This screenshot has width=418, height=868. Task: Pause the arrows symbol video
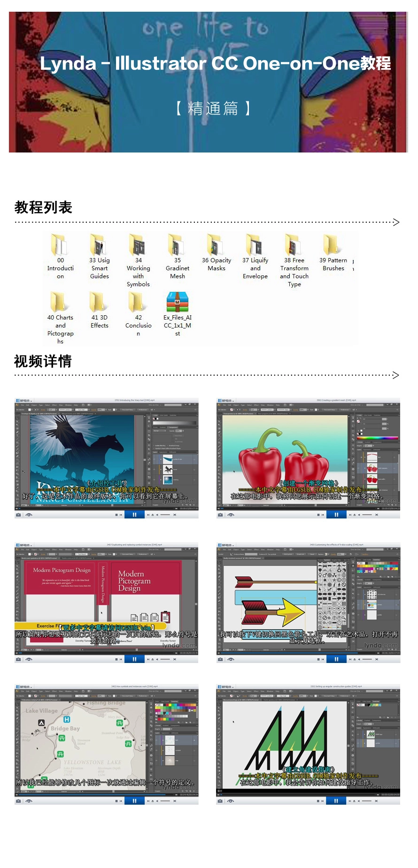coord(336,659)
